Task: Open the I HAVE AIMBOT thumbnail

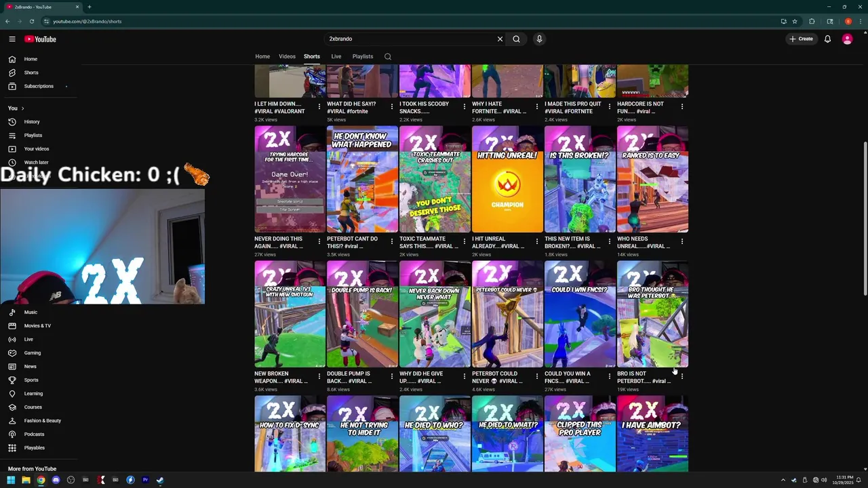Action: point(652,434)
